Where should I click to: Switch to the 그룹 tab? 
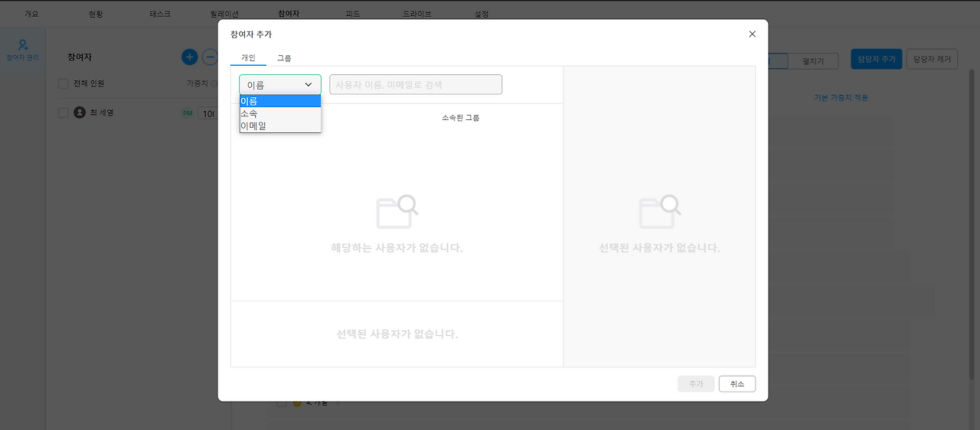tap(284, 58)
